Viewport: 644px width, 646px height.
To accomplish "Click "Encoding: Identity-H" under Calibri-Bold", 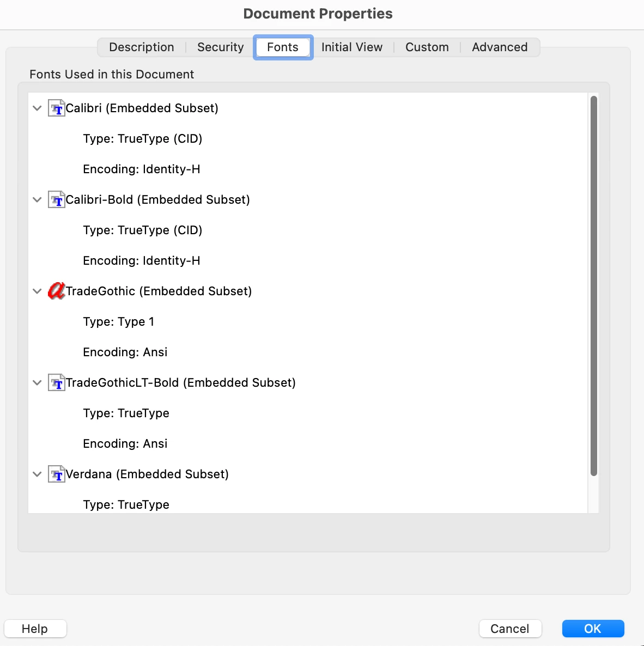I will coord(141,260).
